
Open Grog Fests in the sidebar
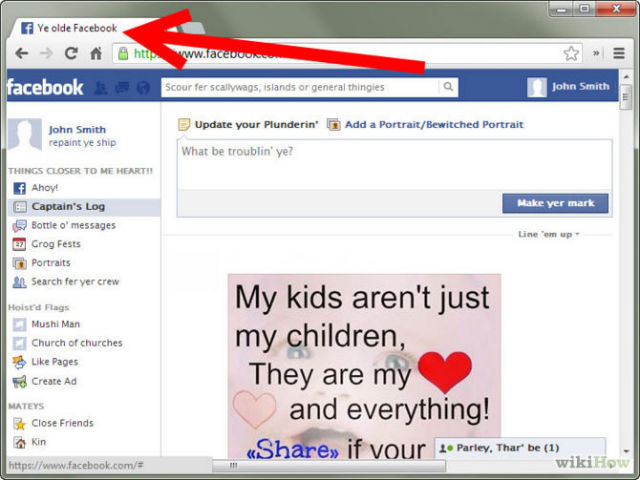[x=55, y=244]
